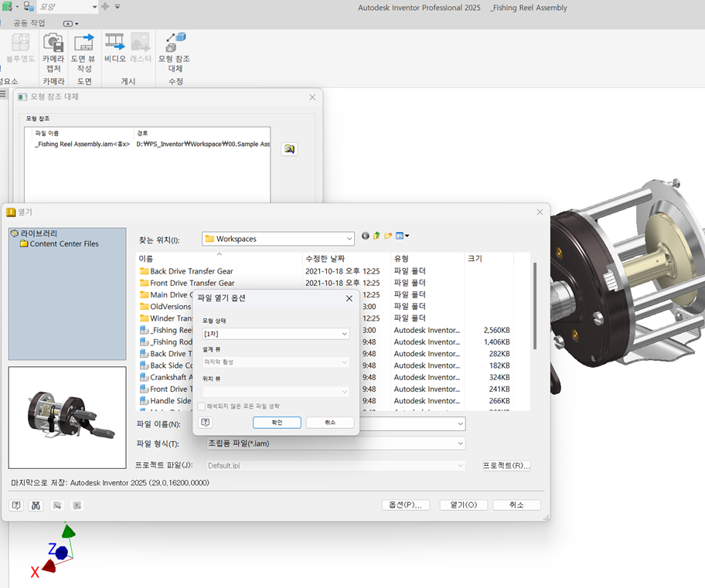The height and width of the screenshot is (588, 705).
Task: Select the Handle Side file row
Action: [x=165, y=400]
